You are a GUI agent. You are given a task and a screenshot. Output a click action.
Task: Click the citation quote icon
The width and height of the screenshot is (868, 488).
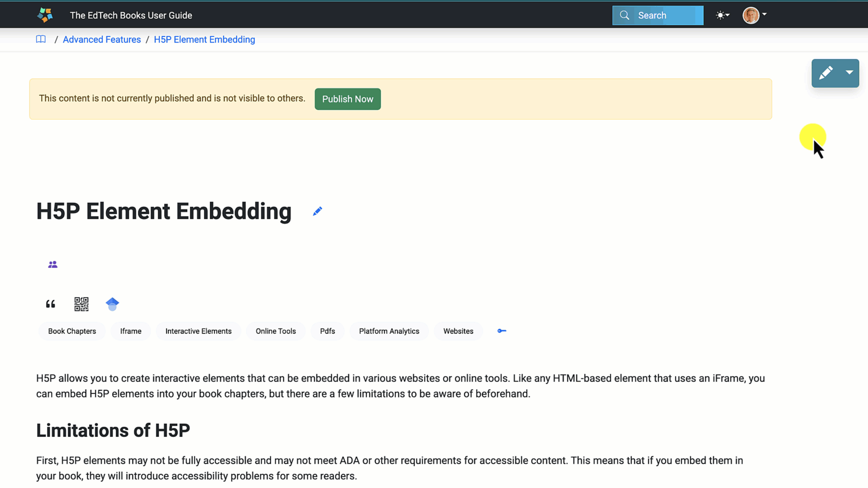[51, 304]
